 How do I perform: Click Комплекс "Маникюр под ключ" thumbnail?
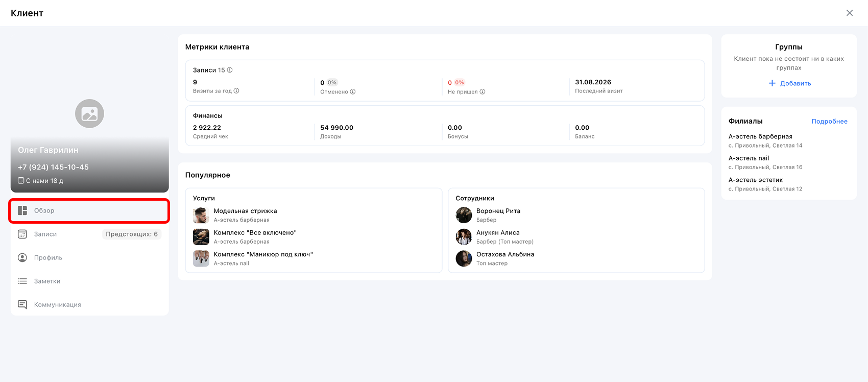[x=201, y=258]
